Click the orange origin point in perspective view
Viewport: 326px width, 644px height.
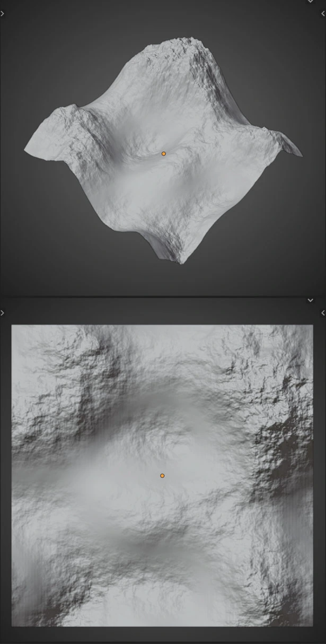164,153
